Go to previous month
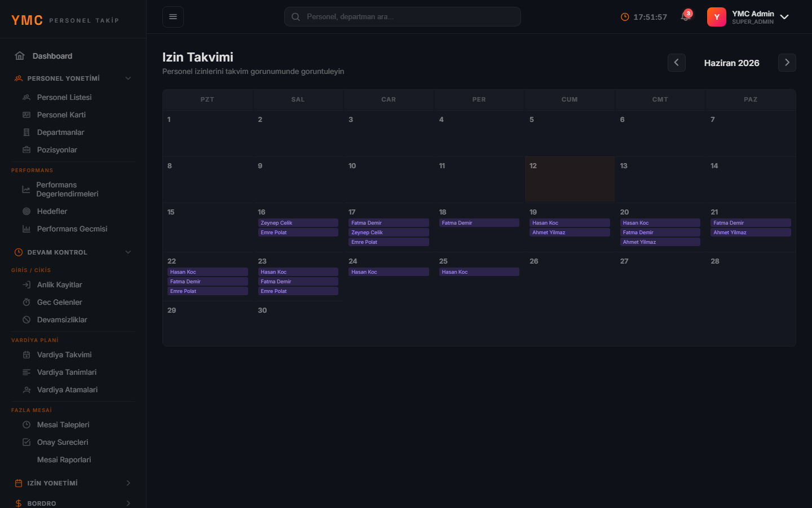The image size is (812, 508). tap(677, 63)
